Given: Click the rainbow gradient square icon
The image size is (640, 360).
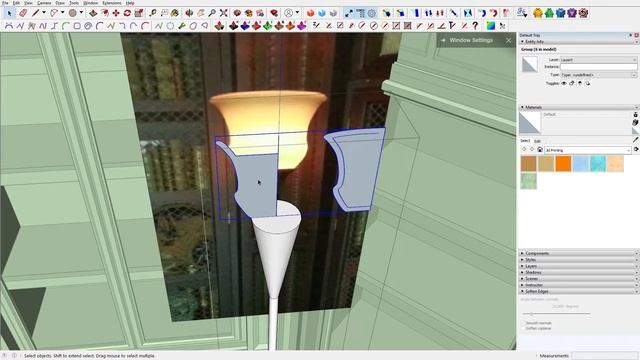Looking at the screenshot, I should 491,26.
